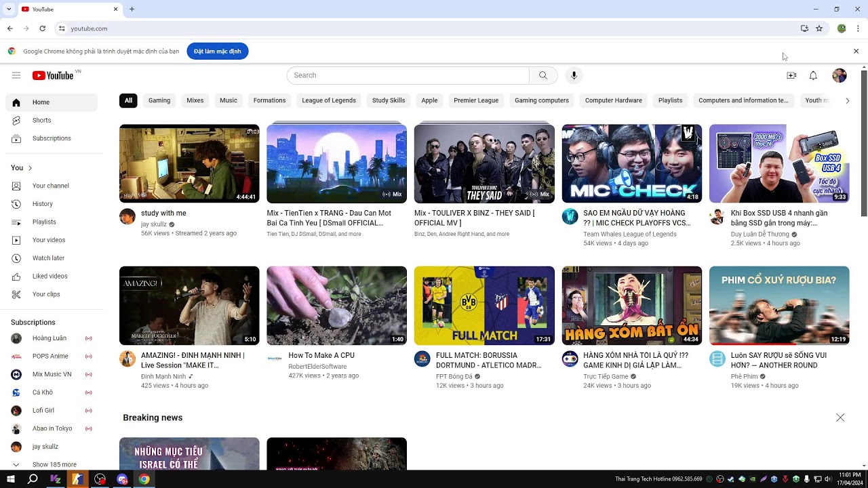Open Playlists in sidebar
Screen dimensions: 868x488
tap(52, 222)
